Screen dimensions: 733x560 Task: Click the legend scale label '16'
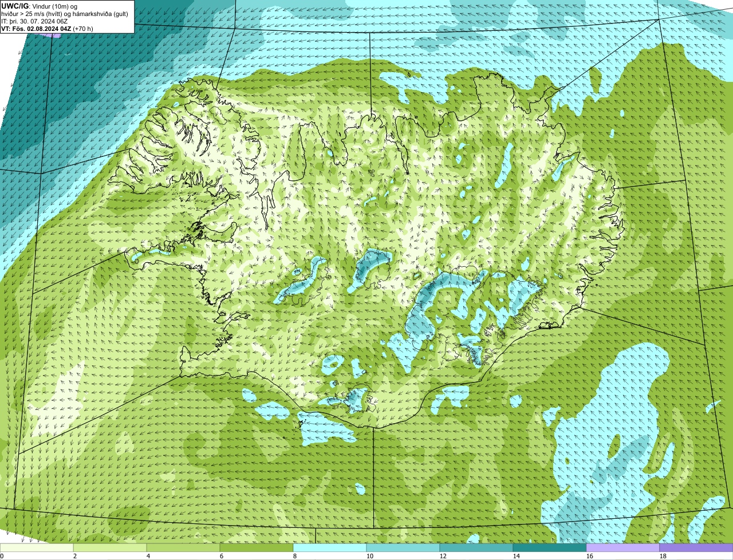(x=590, y=556)
